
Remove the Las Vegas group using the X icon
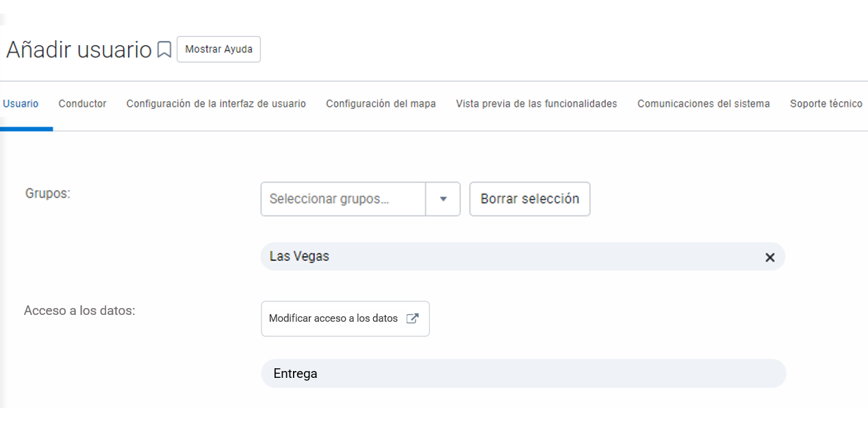point(769,257)
